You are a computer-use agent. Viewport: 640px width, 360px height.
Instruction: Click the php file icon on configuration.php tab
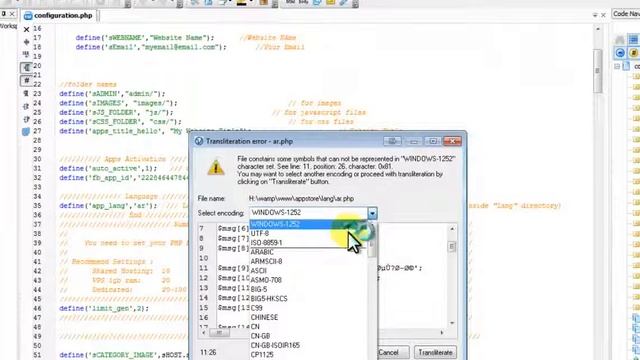click(28, 16)
